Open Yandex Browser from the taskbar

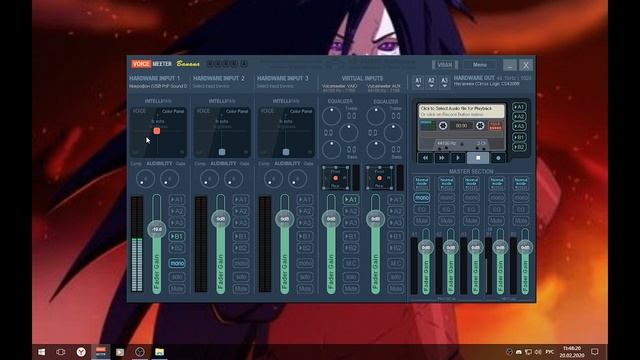tap(81, 352)
